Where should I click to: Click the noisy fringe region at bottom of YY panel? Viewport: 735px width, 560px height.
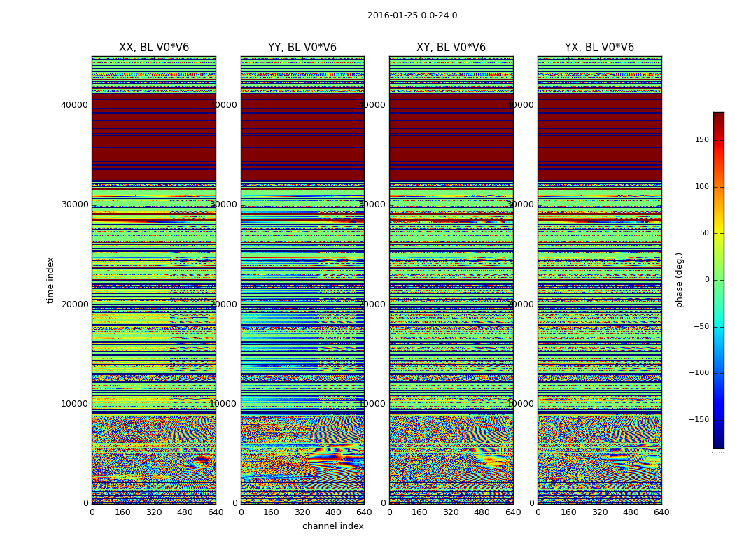[302, 459]
